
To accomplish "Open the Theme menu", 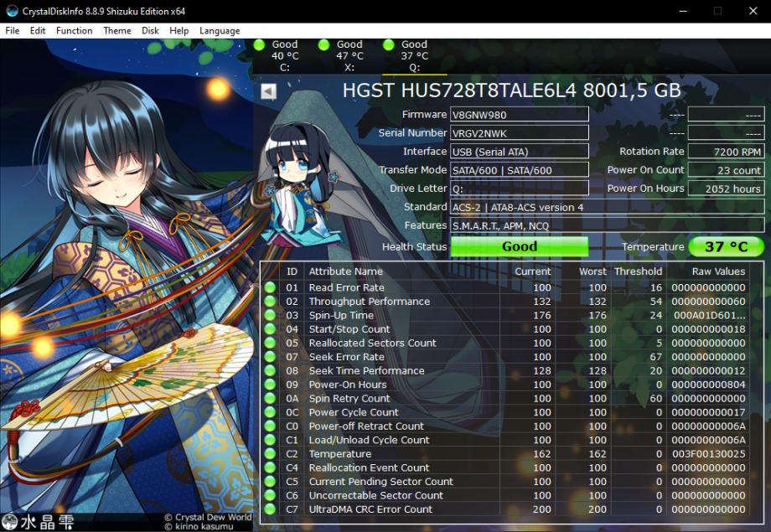I will point(117,30).
